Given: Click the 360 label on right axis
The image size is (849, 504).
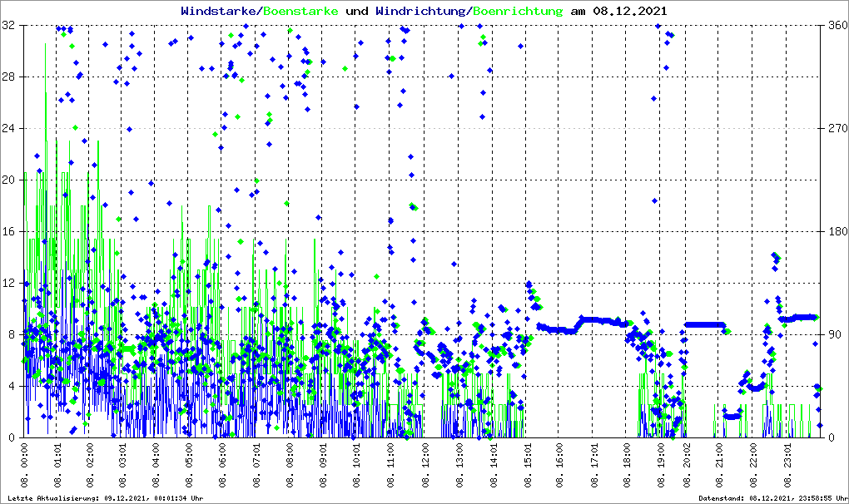Looking at the screenshot, I should point(837,26).
